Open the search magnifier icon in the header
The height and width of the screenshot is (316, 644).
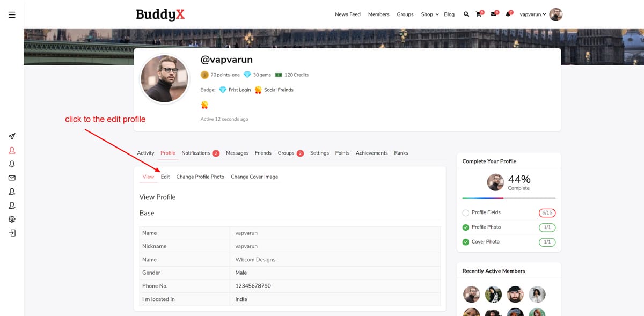(466, 14)
